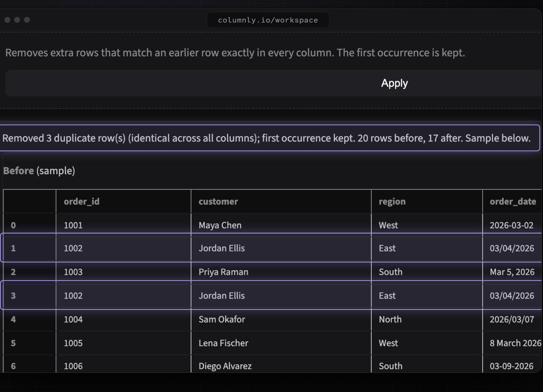Click order id 1003 cell
The height and width of the screenshot is (392, 543).
click(124, 272)
